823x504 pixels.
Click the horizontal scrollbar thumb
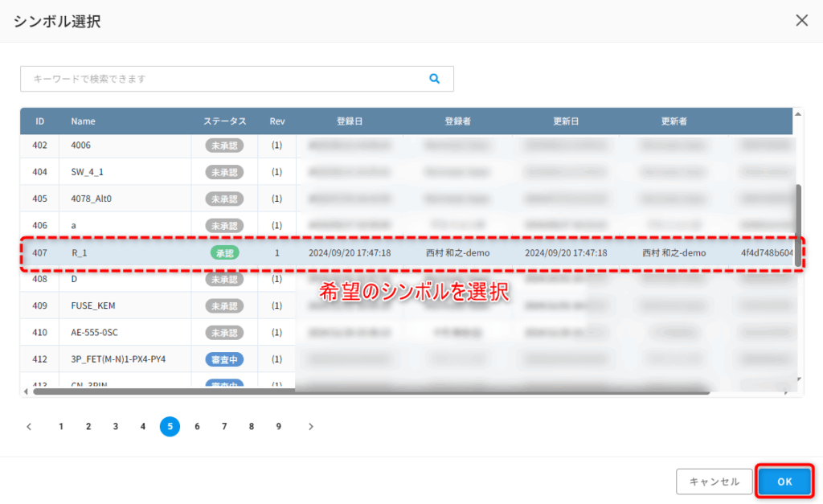[371, 391]
